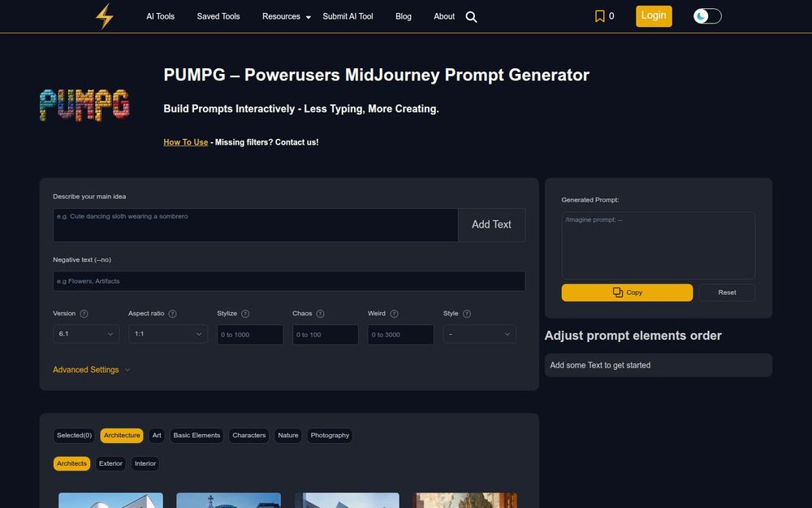Select the Art category tab
Screen dimensions: 812x508
[x=157, y=436]
